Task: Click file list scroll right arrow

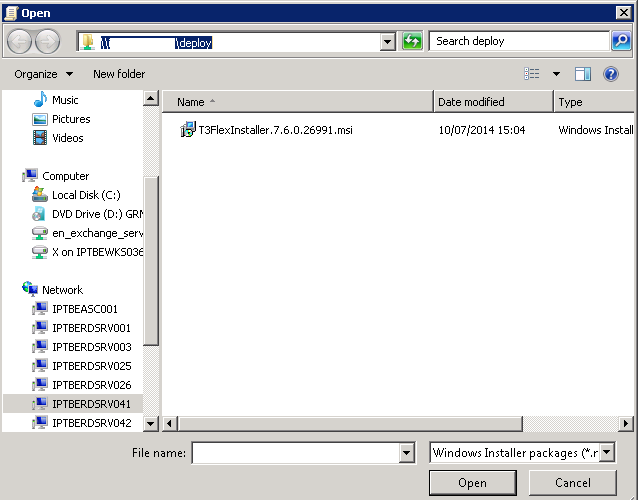Action: (625, 424)
